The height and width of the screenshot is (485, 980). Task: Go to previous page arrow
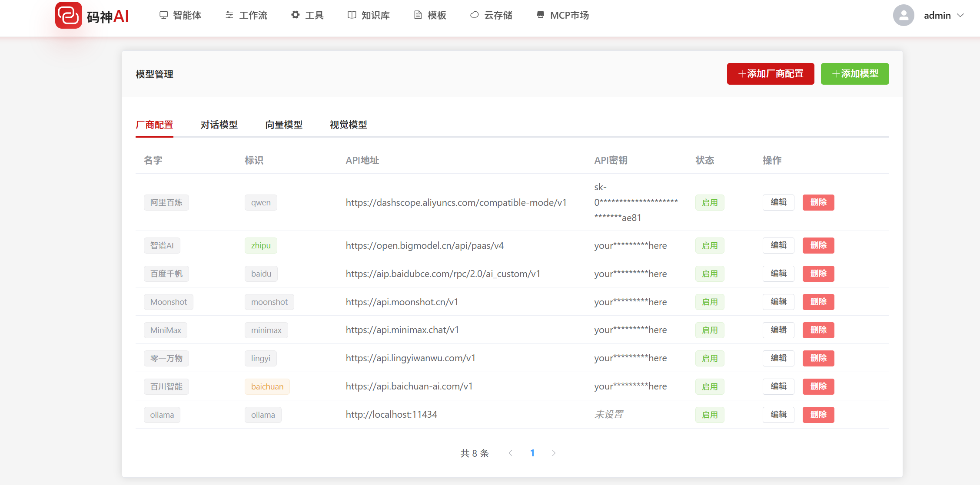click(511, 453)
